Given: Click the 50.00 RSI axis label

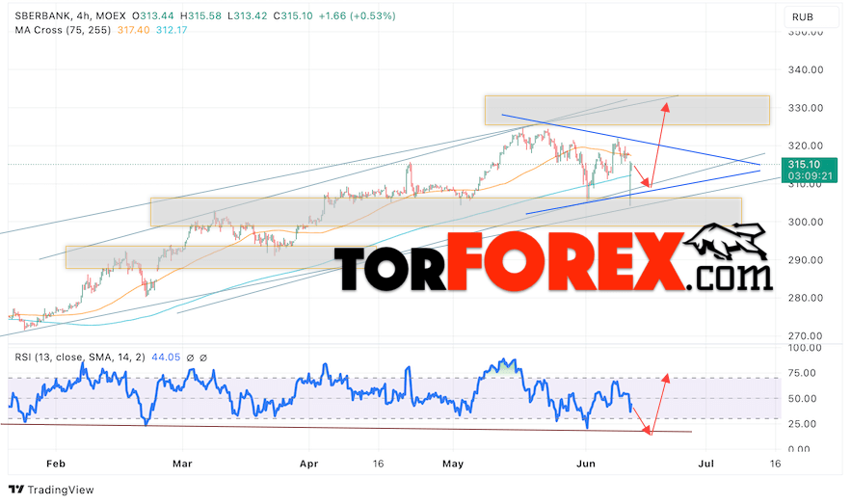Looking at the screenshot, I should (x=802, y=399).
